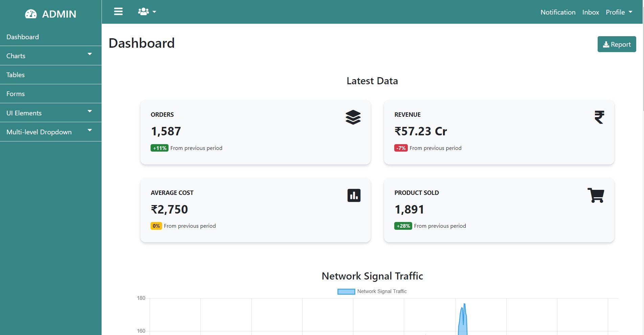Open the Inbox link

point(591,12)
